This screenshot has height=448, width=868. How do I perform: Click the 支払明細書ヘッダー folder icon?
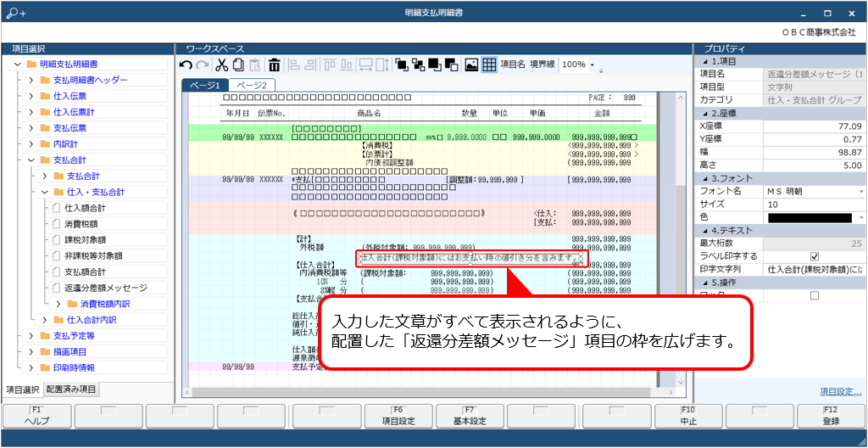(x=46, y=81)
